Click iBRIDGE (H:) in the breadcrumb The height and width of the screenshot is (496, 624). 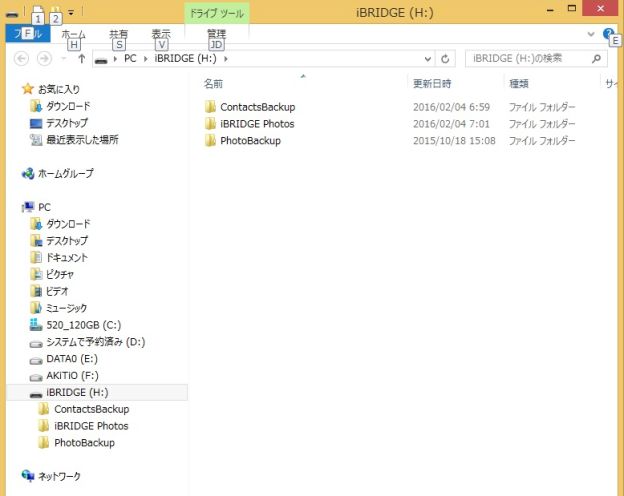tap(185, 59)
